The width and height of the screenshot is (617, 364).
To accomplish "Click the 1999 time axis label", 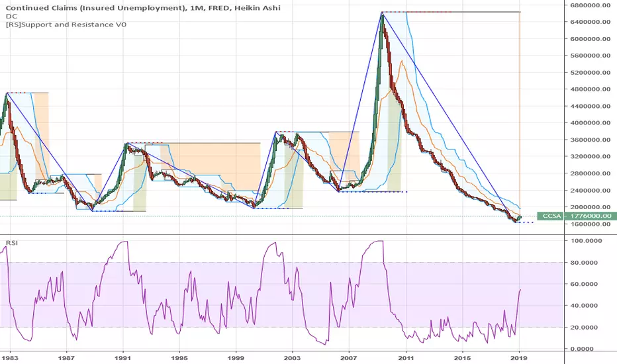I will point(236,357).
